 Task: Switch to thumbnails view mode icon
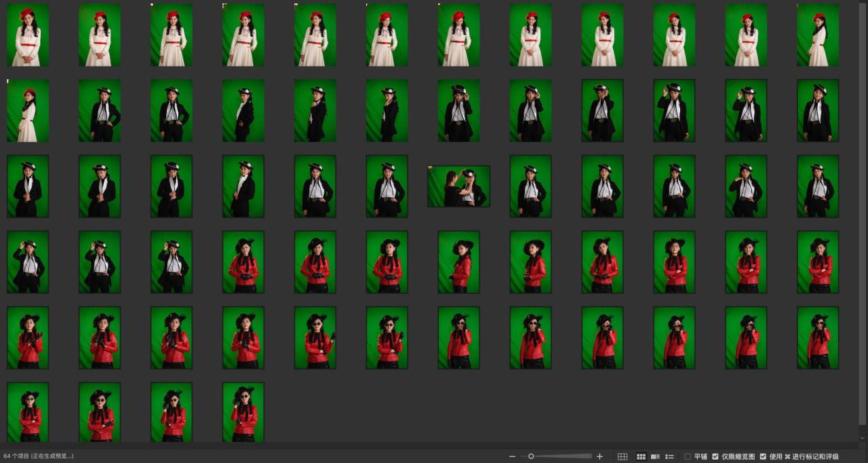pos(641,456)
